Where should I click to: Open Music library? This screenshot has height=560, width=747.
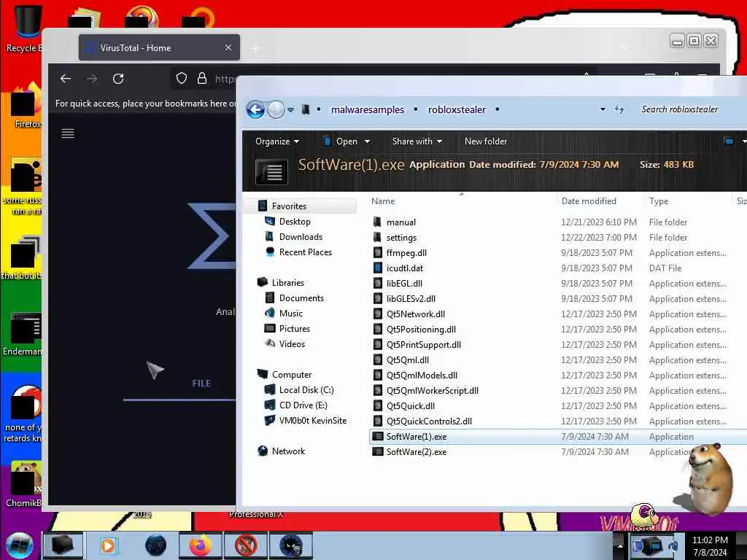click(290, 314)
